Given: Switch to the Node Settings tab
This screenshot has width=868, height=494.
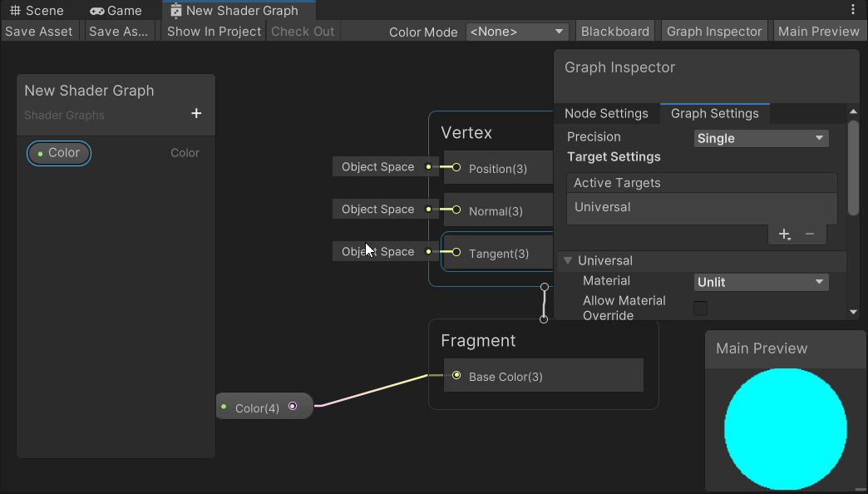Looking at the screenshot, I should click(x=606, y=114).
